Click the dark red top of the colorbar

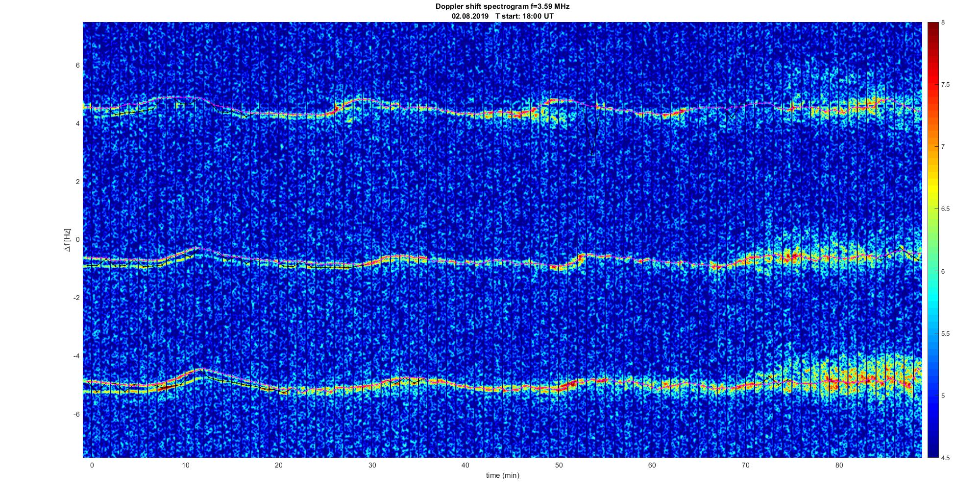click(932, 29)
